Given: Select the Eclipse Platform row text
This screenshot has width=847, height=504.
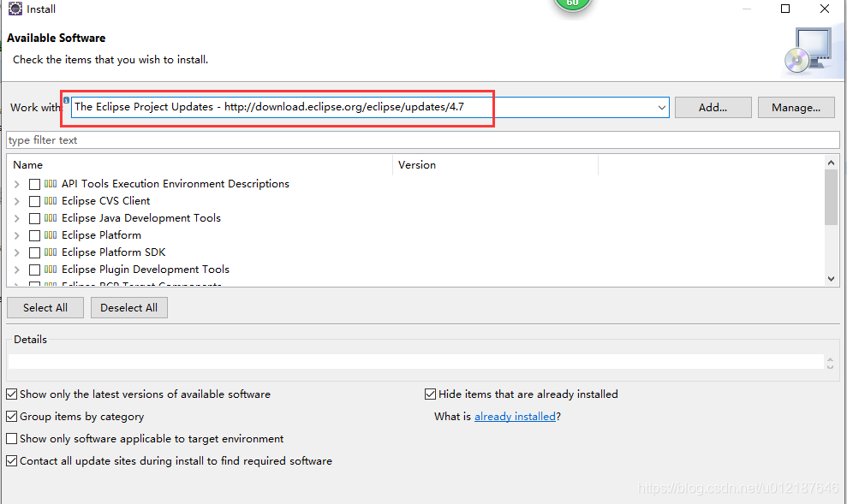Looking at the screenshot, I should 102,235.
